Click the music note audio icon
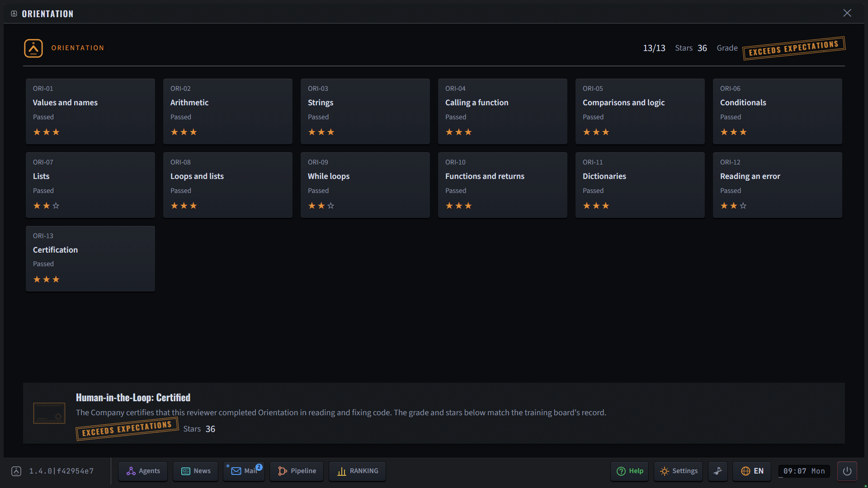The image size is (868, 488). coord(718,471)
